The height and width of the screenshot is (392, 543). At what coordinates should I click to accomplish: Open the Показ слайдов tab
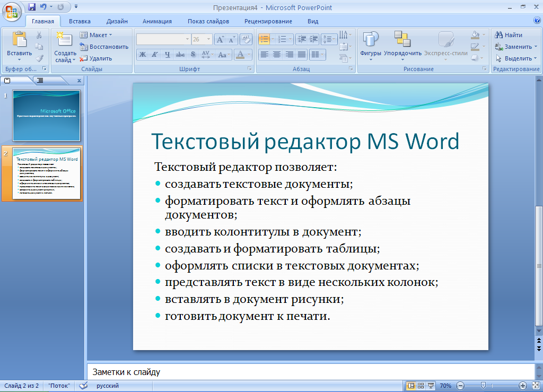tap(208, 21)
